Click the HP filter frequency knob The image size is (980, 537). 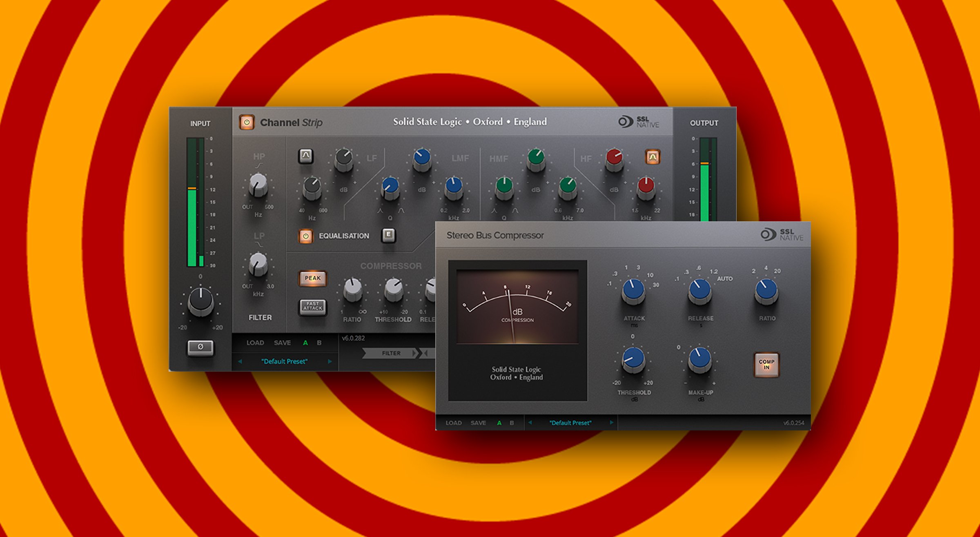[258, 185]
